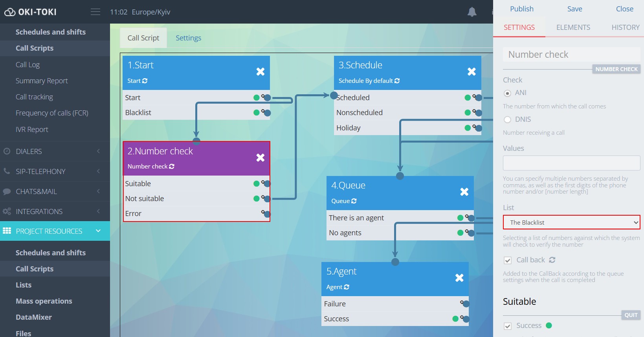Uncheck the Call back checkbox
644x337 pixels.
click(x=508, y=260)
